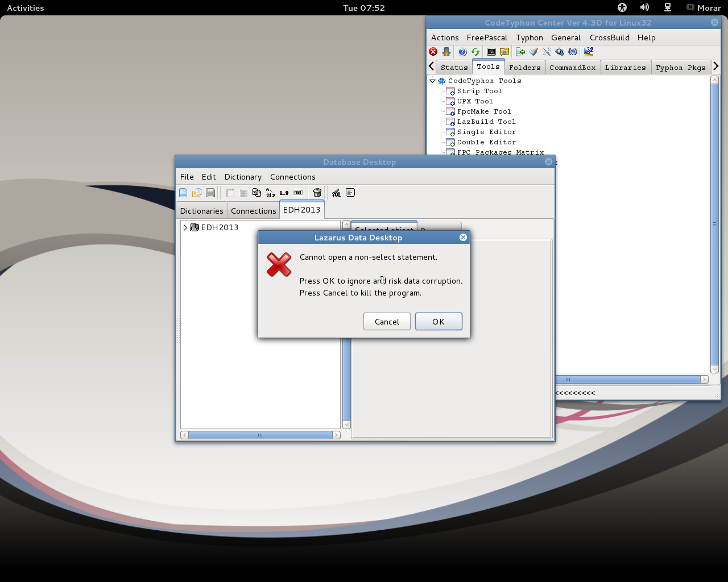Click Cancel to kill the program

tap(387, 322)
